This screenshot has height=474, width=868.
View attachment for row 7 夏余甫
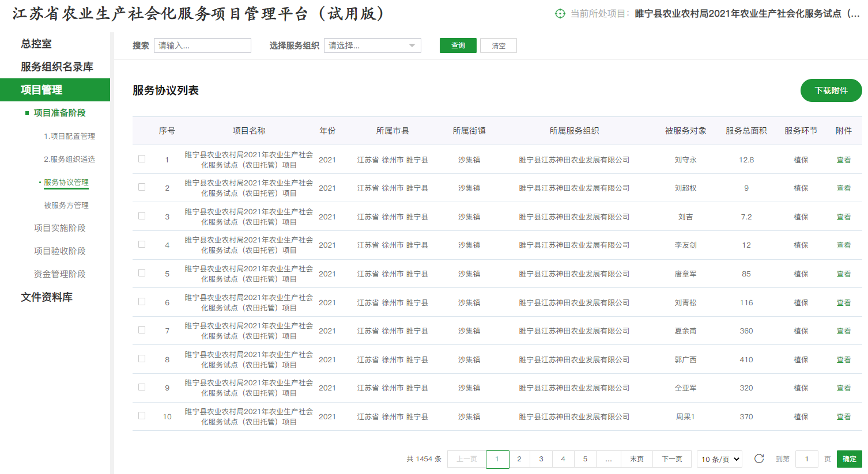[844, 331]
